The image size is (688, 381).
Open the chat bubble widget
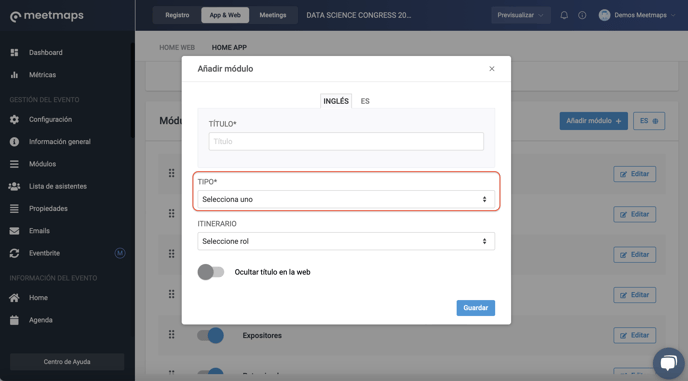[x=668, y=363]
